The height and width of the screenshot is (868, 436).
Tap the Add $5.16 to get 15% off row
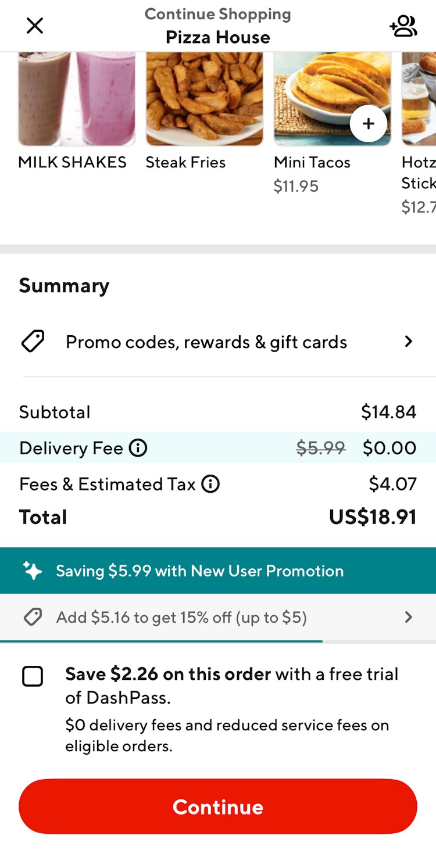(181, 617)
